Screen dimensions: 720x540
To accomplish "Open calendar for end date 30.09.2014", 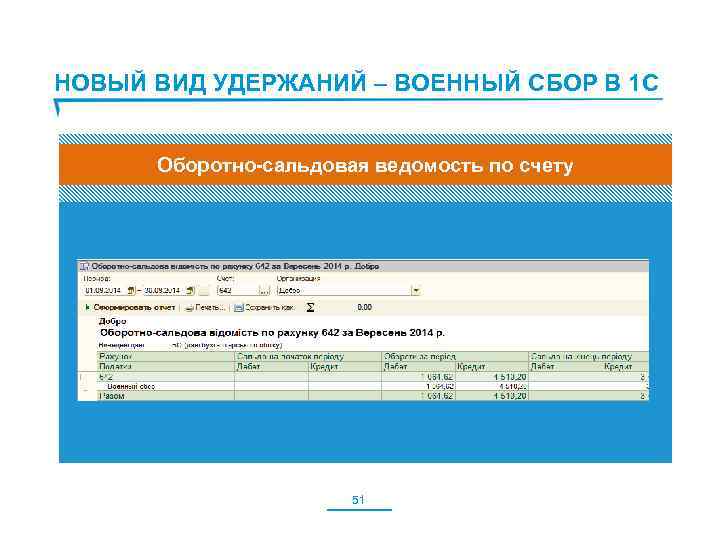I will 191,291.
